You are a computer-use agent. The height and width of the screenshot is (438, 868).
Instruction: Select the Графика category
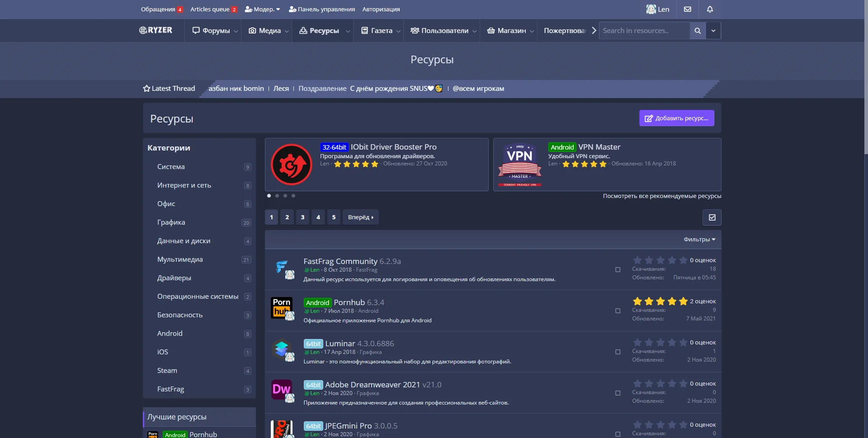[x=171, y=222]
